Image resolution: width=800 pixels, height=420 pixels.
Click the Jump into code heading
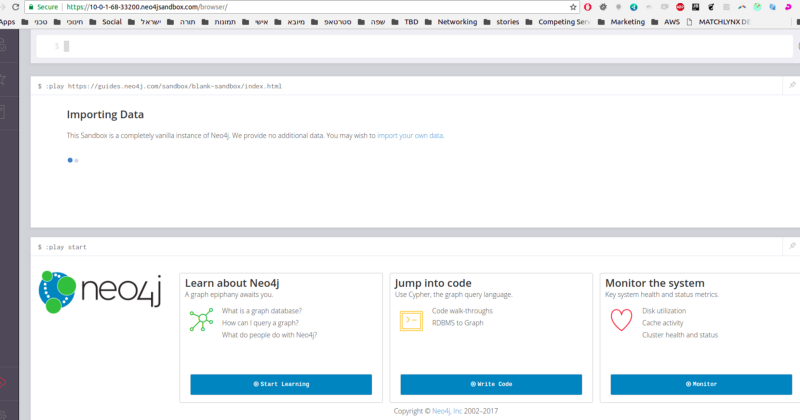(433, 283)
